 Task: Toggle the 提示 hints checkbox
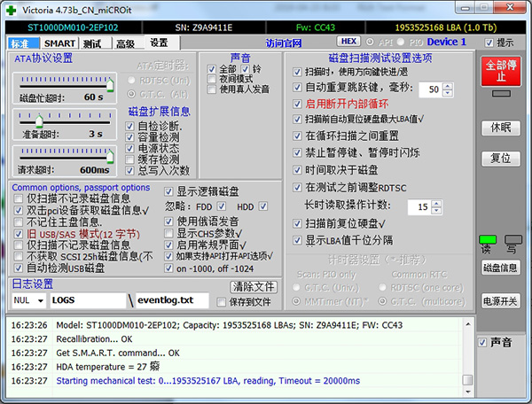(489, 43)
